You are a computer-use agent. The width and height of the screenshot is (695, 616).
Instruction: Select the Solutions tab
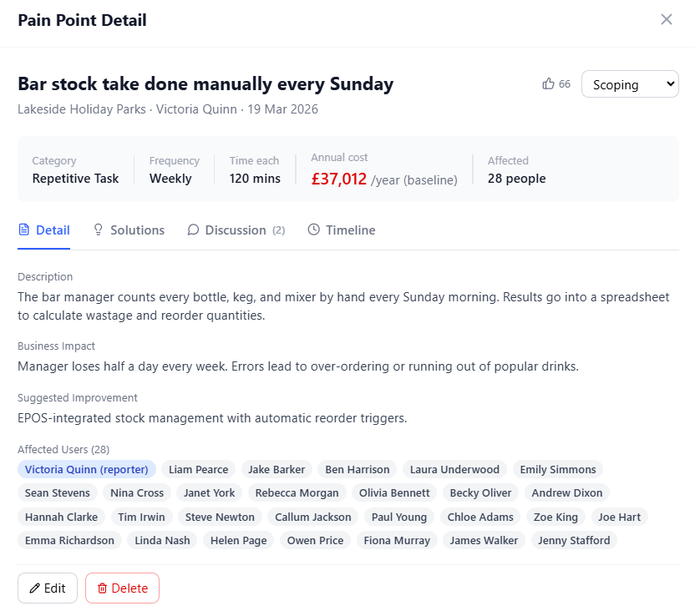click(x=136, y=230)
